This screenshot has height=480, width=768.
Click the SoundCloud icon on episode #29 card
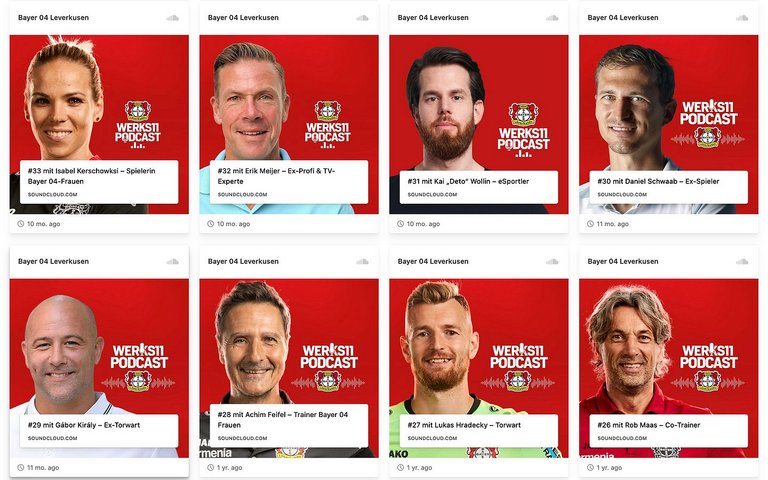[172, 262]
